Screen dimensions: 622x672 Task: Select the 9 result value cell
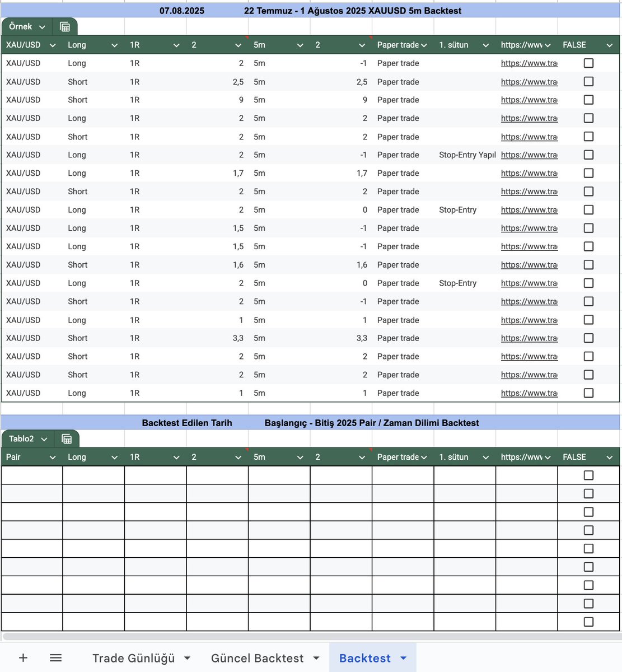[341, 100]
